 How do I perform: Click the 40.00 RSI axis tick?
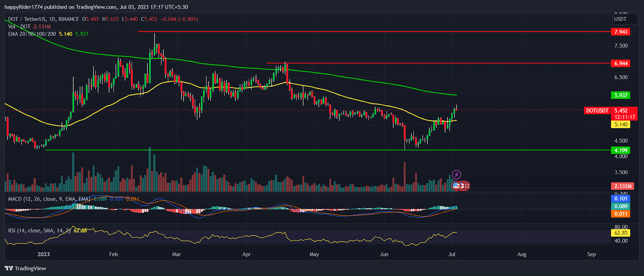tap(621, 241)
